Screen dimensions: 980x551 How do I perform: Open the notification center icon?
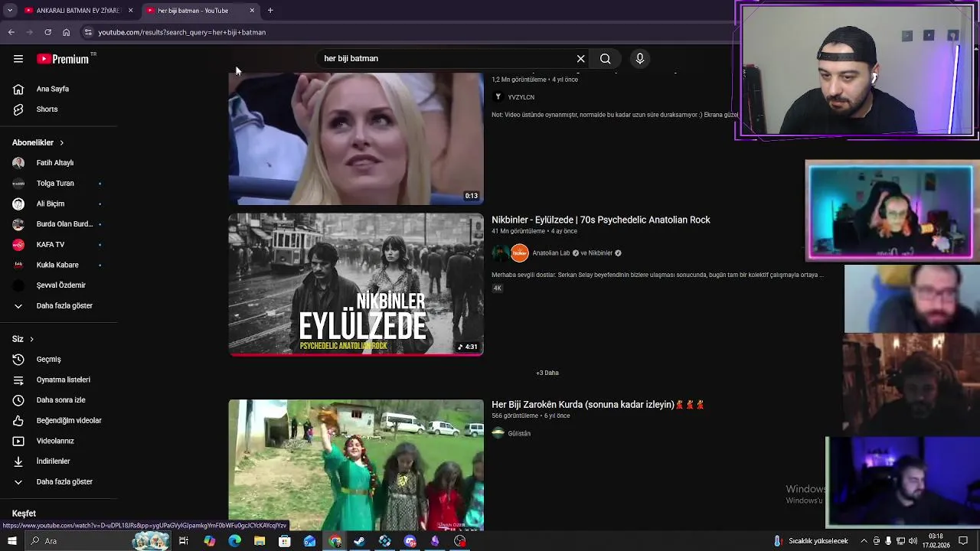(963, 541)
